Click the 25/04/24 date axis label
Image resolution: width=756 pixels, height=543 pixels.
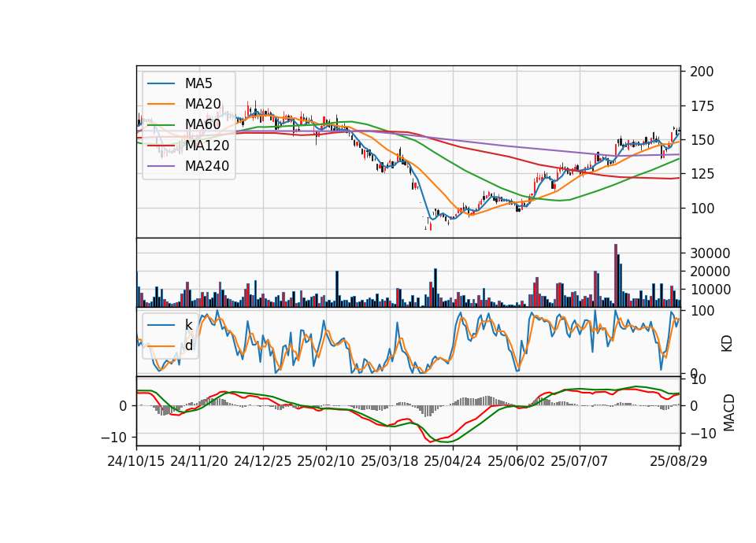click(x=452, y=461)
